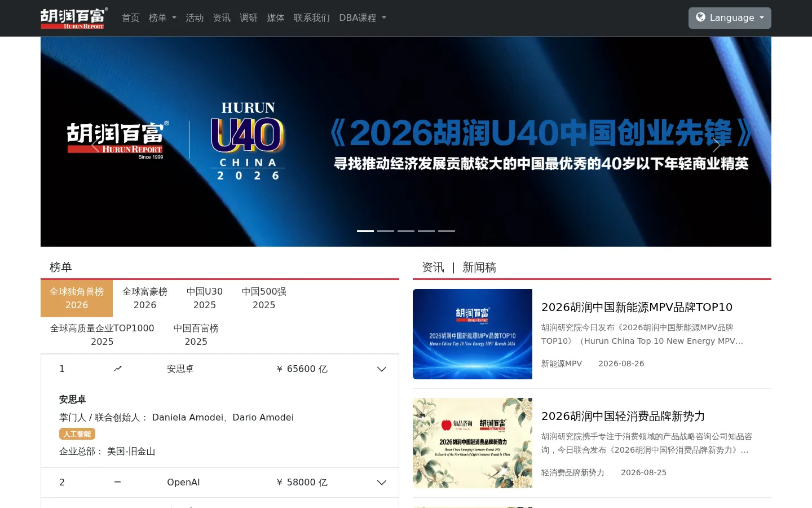
Task: Select the 中国百富榜 2025 tab
Action: 196,335
